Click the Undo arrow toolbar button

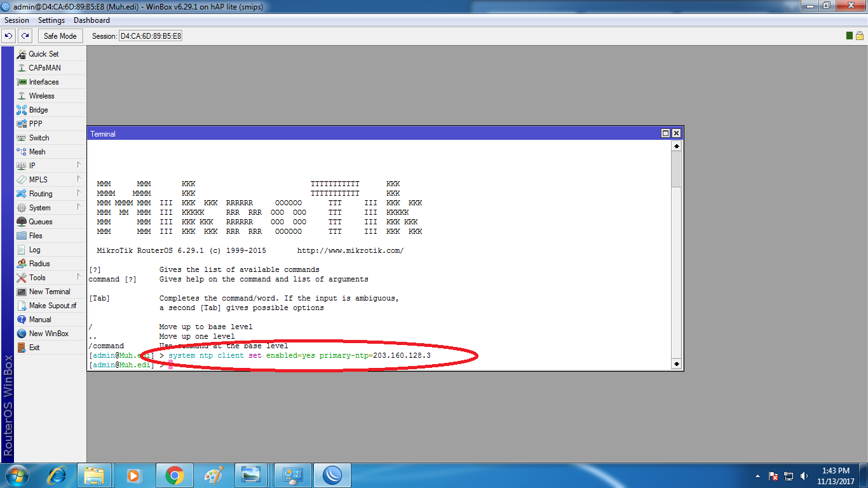[x=8, y=36]
